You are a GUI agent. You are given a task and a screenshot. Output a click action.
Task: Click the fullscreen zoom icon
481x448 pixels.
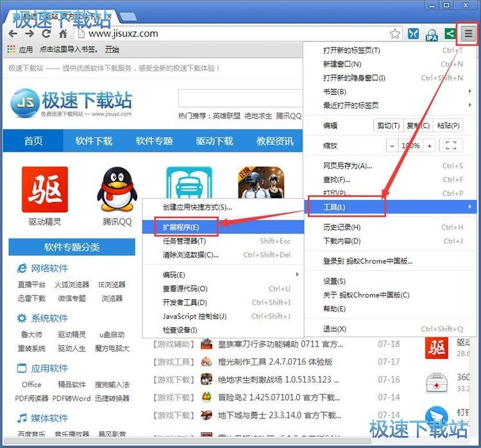[451, 145]
